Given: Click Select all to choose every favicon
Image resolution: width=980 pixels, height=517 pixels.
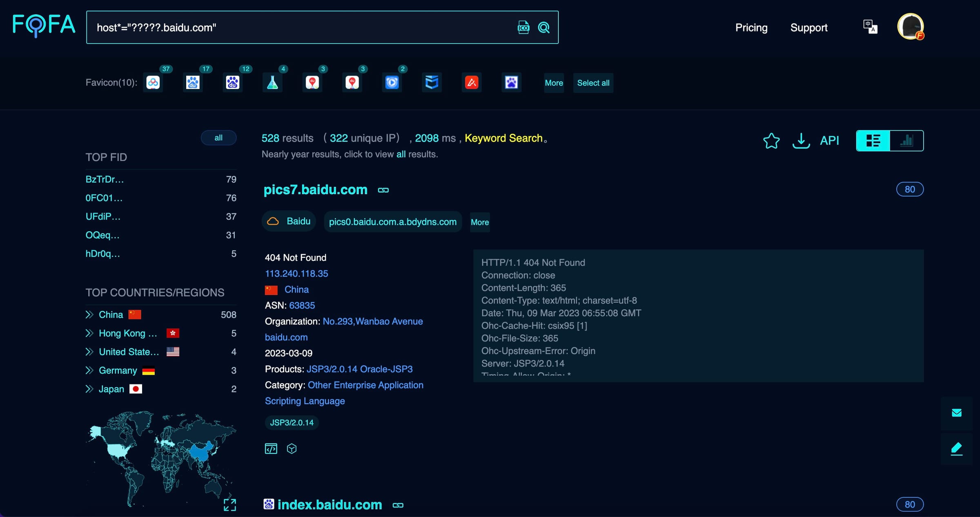Looking at the screenshot, I should coord(593,83).
